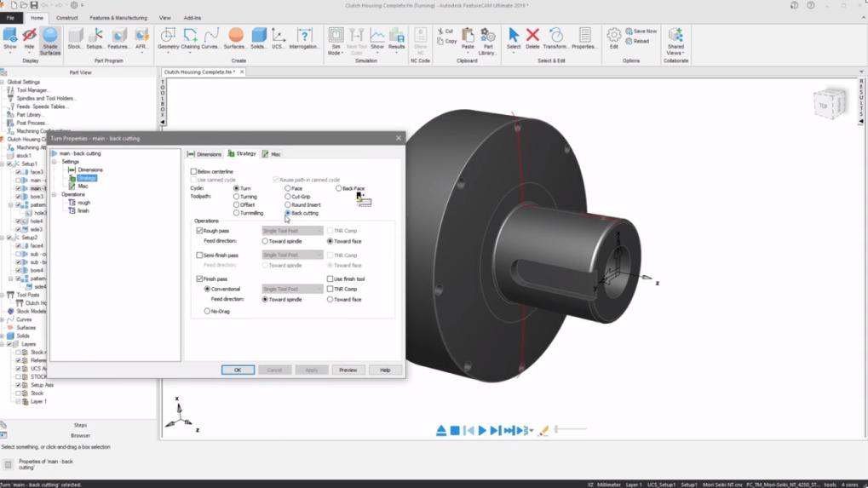
Task: Open the Curves creation tool
Action: tap(210, 38)
